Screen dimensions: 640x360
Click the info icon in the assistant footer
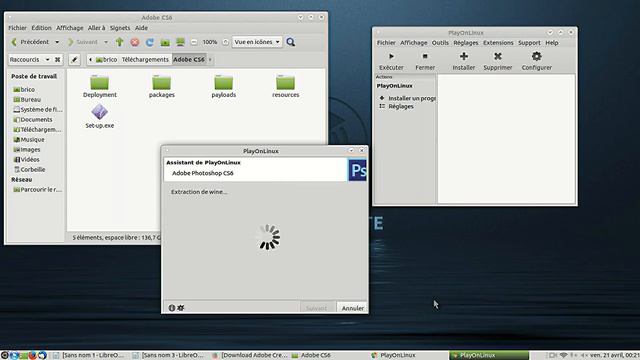(172, 308)
